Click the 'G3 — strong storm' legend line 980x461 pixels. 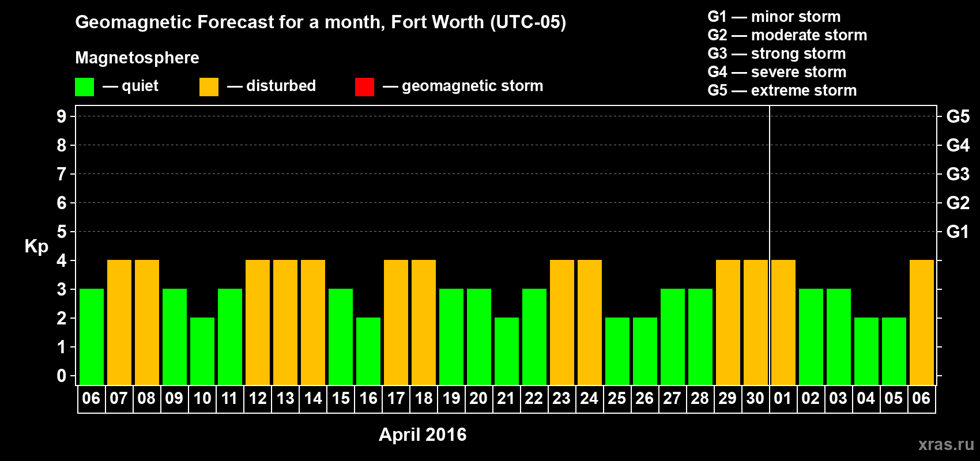777,54
